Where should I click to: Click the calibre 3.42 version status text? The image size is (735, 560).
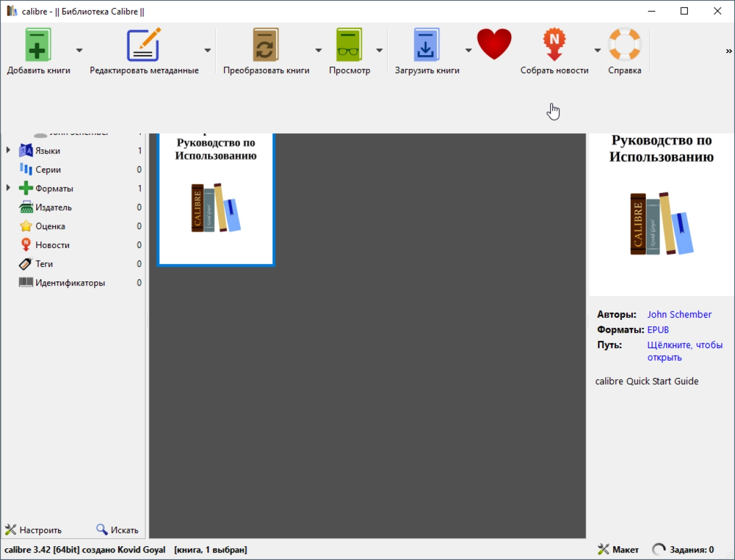tap(85, 550)
